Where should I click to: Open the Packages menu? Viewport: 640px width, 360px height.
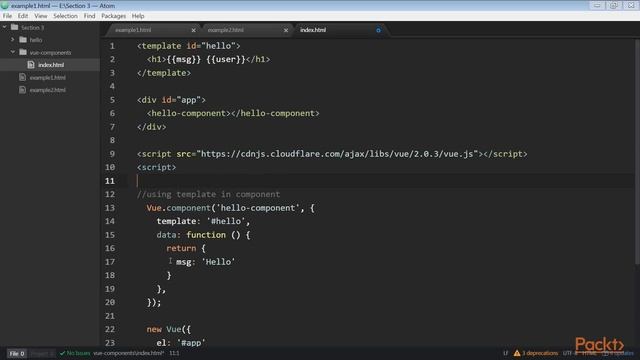(x=113, y=16)
